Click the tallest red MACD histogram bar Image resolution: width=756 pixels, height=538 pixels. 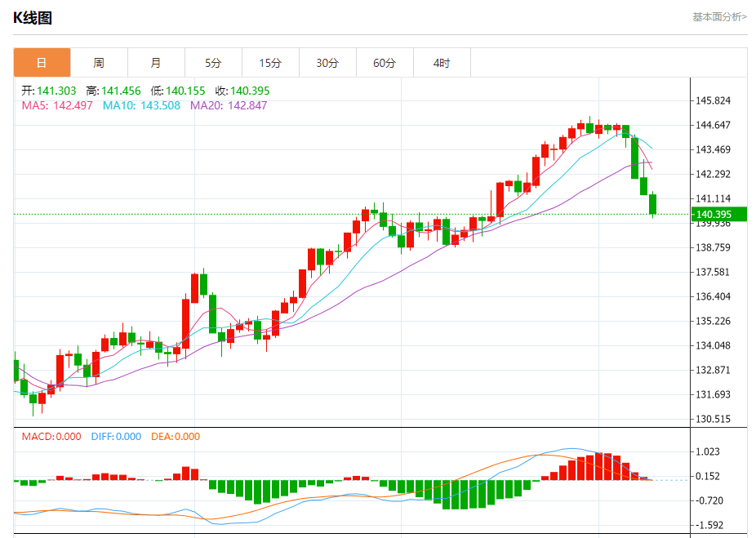[x=598, y=466]
